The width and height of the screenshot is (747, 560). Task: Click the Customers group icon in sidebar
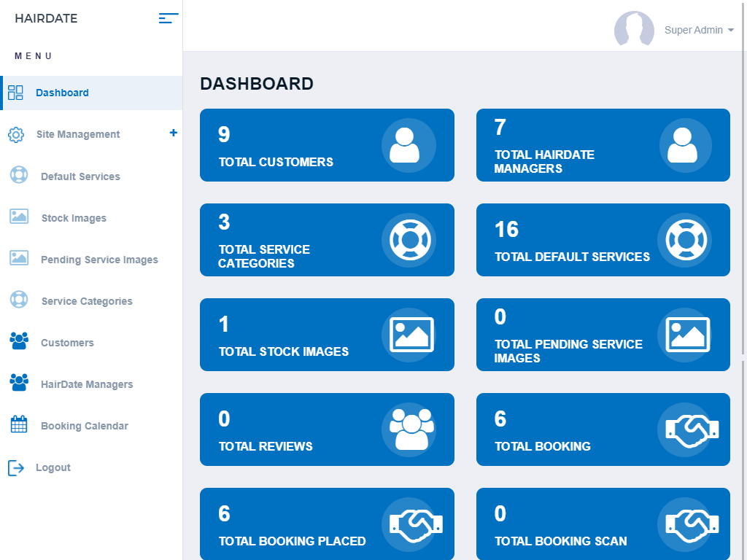[x=19, y=341]
